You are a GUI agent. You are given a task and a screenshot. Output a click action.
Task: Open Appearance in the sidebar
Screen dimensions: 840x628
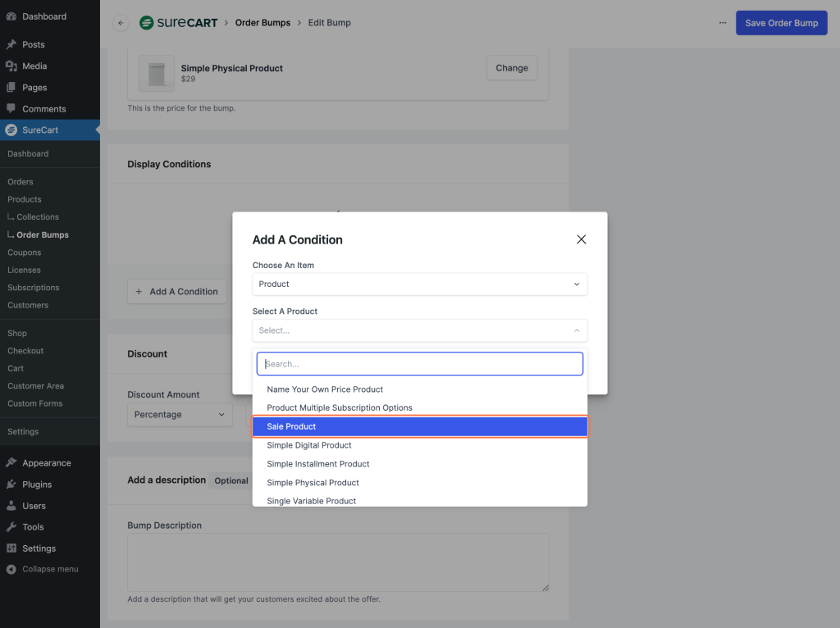(46, 463)
